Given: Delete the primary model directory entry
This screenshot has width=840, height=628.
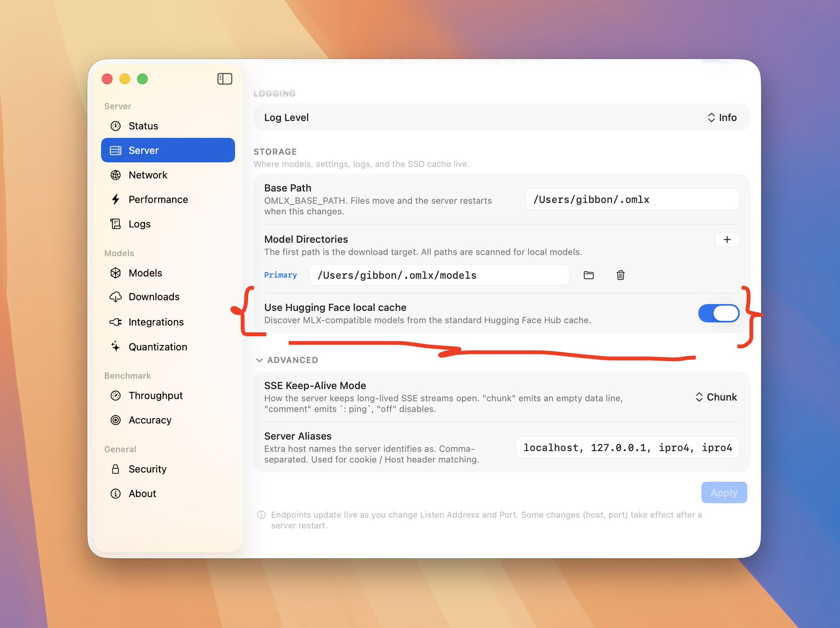Looking at the screenshot, I should (x=621, y=275).
